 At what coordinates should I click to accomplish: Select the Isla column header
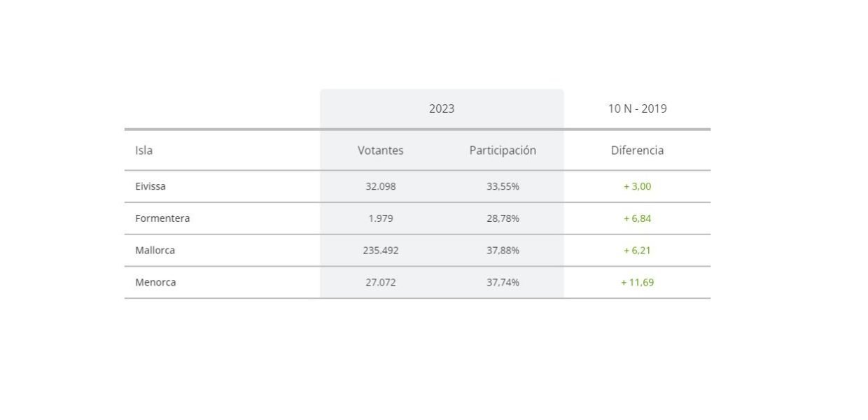click(143, 150)
